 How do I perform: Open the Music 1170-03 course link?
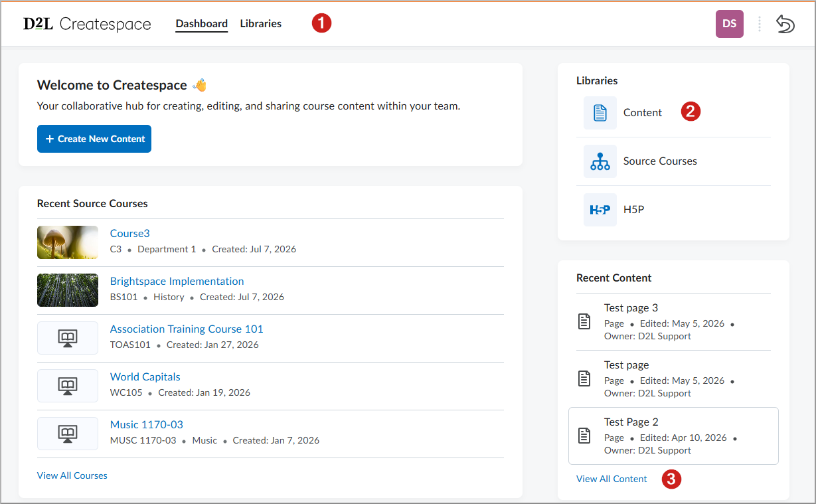(x=147, y=425)
